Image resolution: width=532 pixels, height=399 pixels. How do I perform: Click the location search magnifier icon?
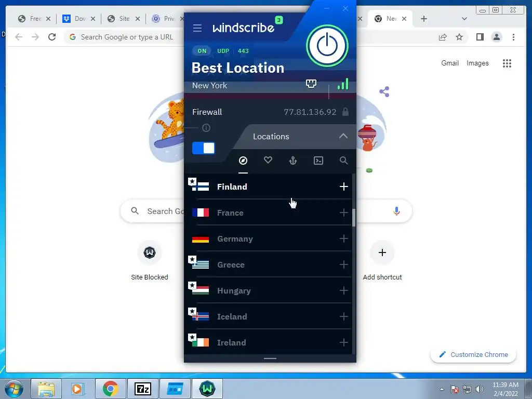click(x=344, y=161)
